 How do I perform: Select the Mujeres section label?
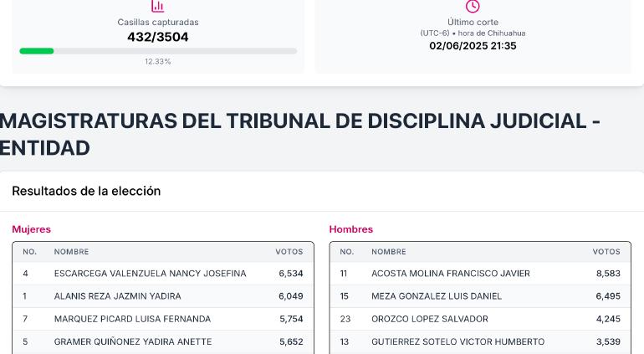[31, 229]
